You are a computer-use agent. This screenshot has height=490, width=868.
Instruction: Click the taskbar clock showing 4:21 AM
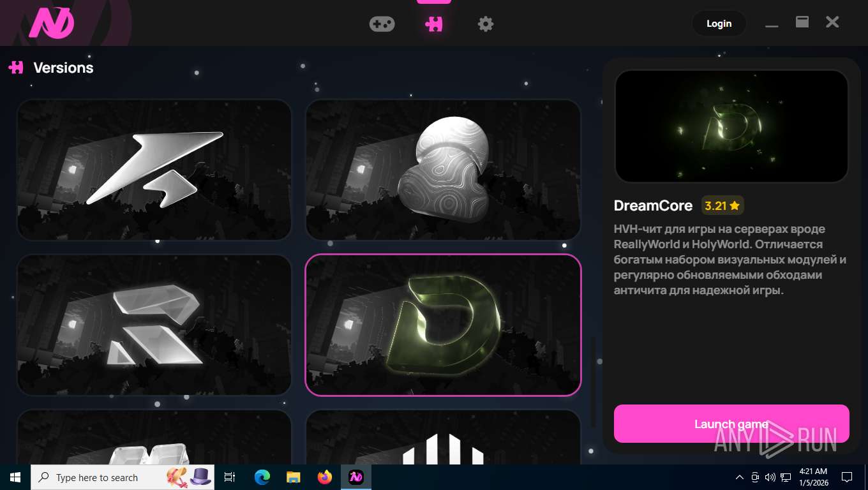coord(813,477)
